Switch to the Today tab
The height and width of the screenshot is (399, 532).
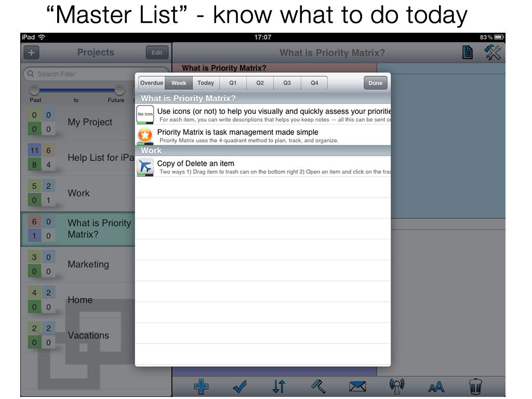(x=206, y=83)
